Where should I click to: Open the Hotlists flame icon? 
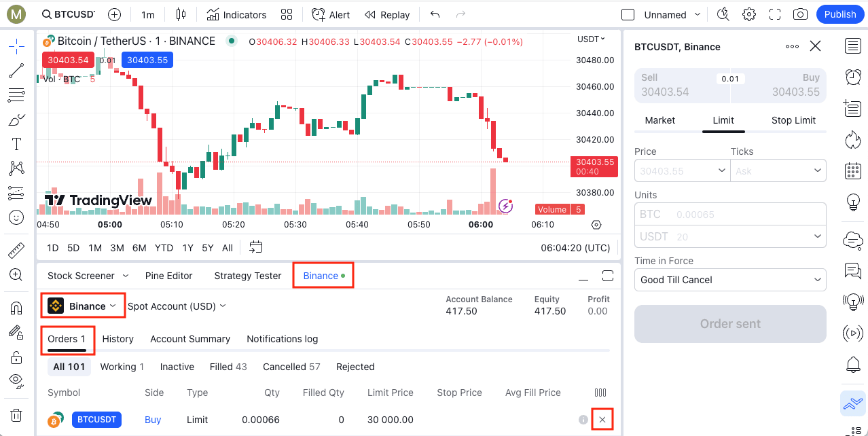(853, 140)
